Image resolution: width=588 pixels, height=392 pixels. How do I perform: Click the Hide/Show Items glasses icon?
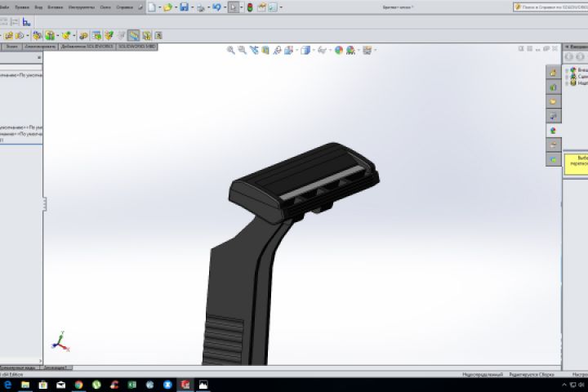[322, 50]
